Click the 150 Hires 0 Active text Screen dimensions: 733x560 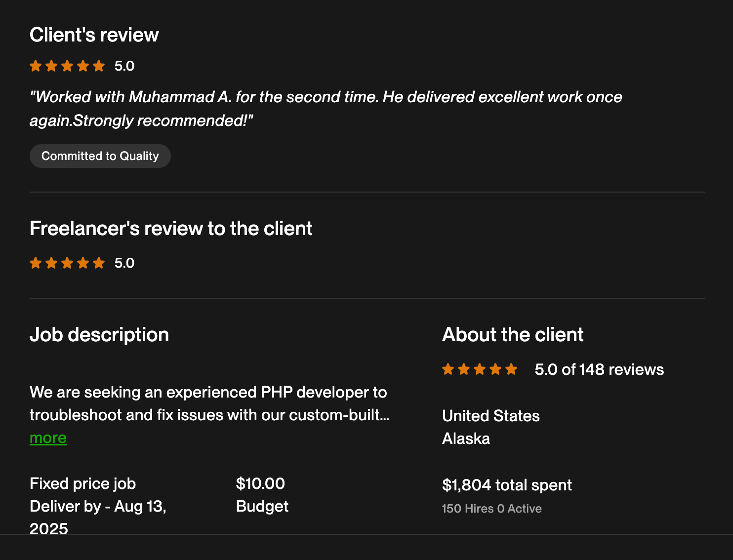(491, 509)
